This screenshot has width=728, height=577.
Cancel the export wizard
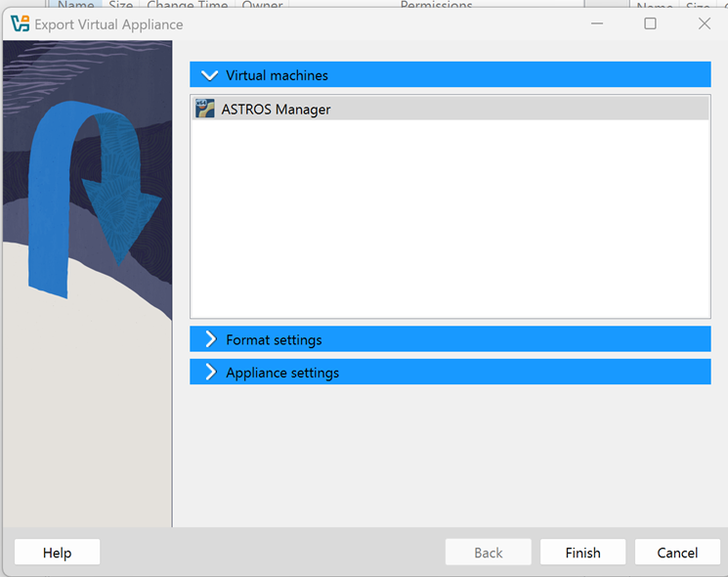click(677, 553)
